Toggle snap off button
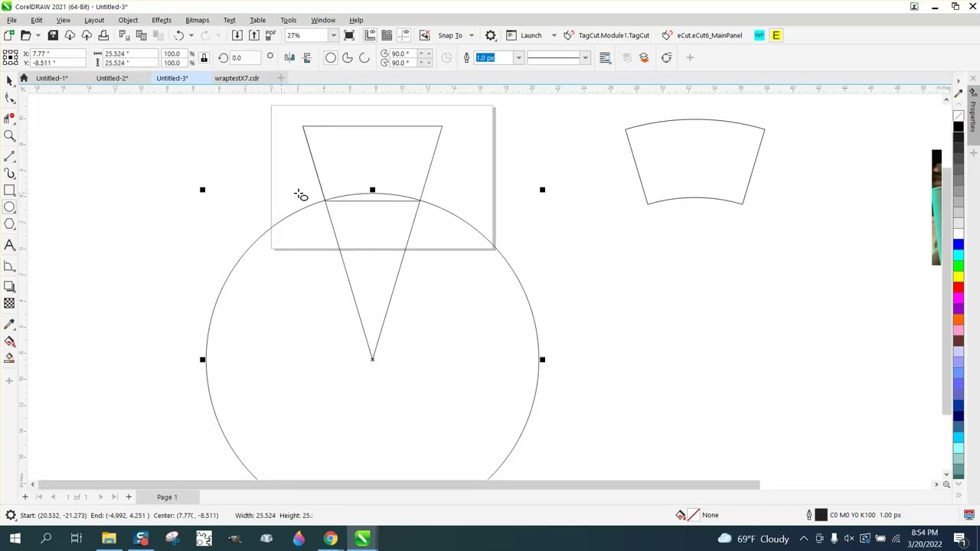The height and width of the screenshot is (551, 980). [x=425, y=35]
